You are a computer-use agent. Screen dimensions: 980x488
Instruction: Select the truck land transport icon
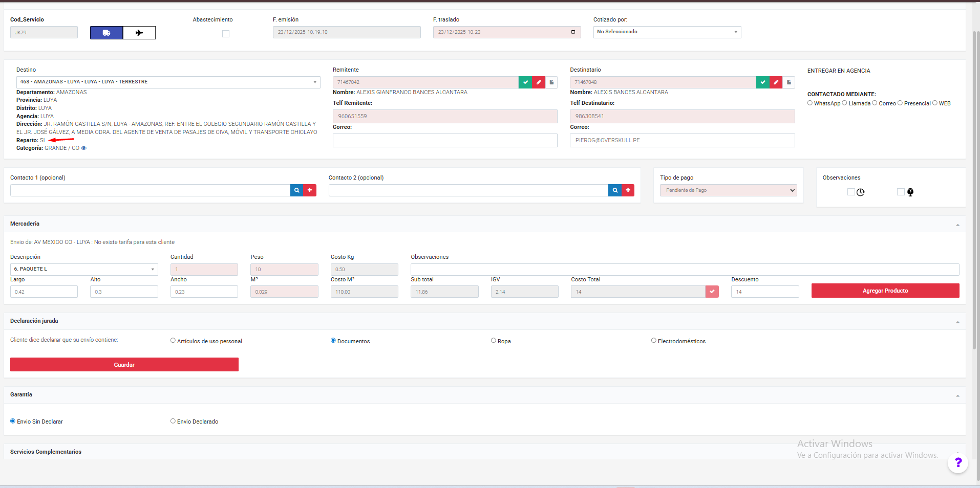click(x=106, y=33)
